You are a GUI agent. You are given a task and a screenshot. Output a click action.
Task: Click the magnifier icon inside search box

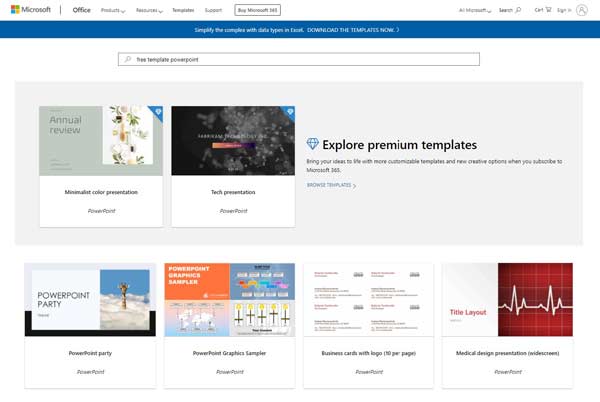[x=128, y=59]
